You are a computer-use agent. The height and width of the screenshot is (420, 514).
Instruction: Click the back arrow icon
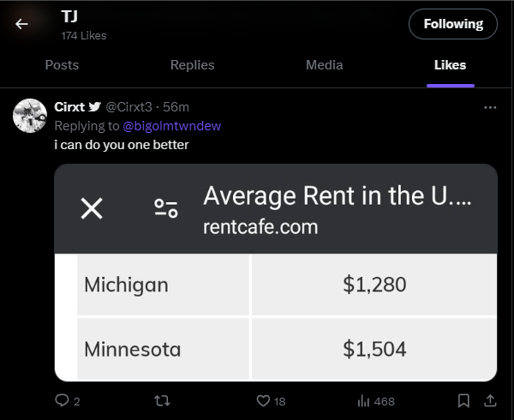tap(21, 24)
